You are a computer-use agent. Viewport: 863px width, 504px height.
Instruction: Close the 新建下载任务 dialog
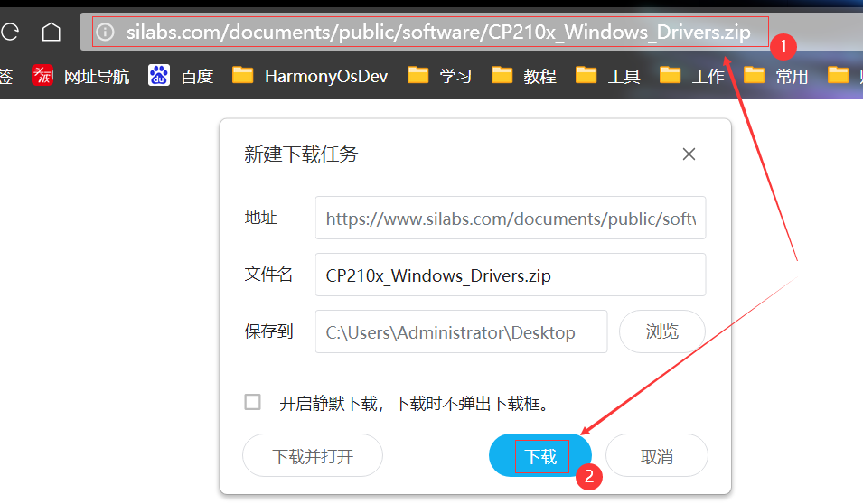point(689,154)
